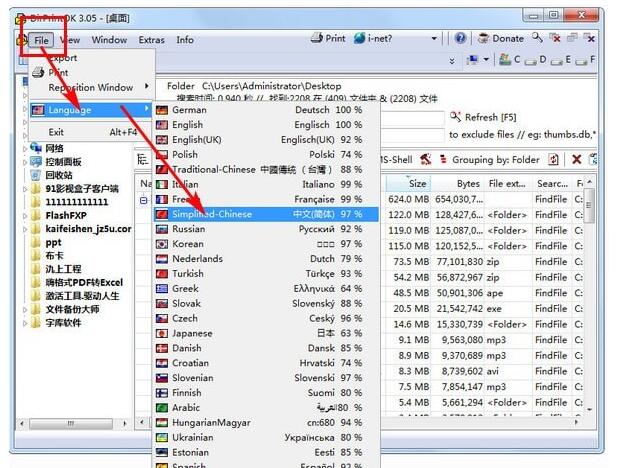Click Refresh [F5] button
This screenshot has width=622, height=468.
pos(488,117)
